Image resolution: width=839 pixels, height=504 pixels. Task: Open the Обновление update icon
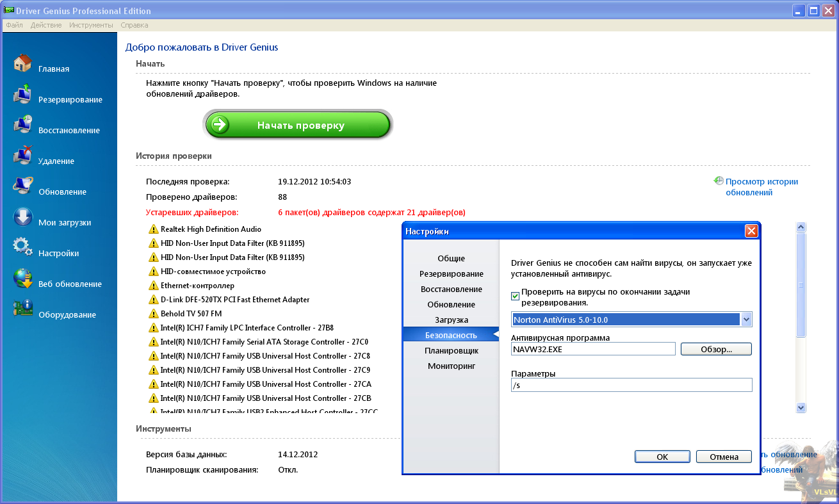coord(22,186)
